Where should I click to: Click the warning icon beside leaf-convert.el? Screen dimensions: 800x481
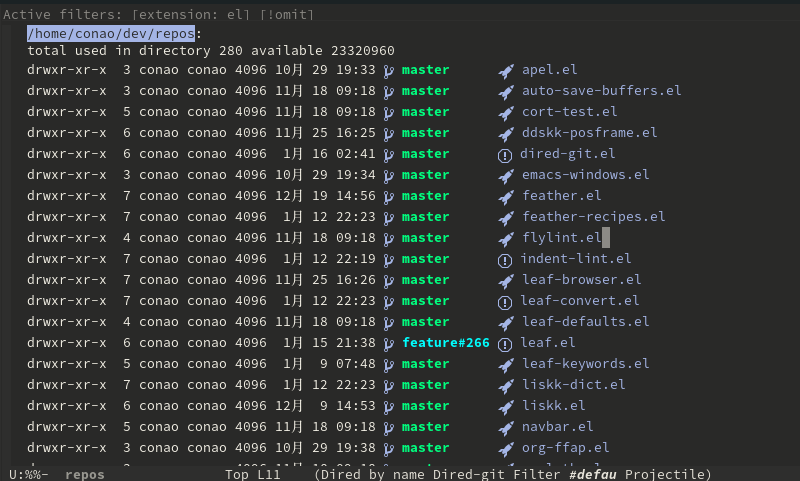(505, 302)
